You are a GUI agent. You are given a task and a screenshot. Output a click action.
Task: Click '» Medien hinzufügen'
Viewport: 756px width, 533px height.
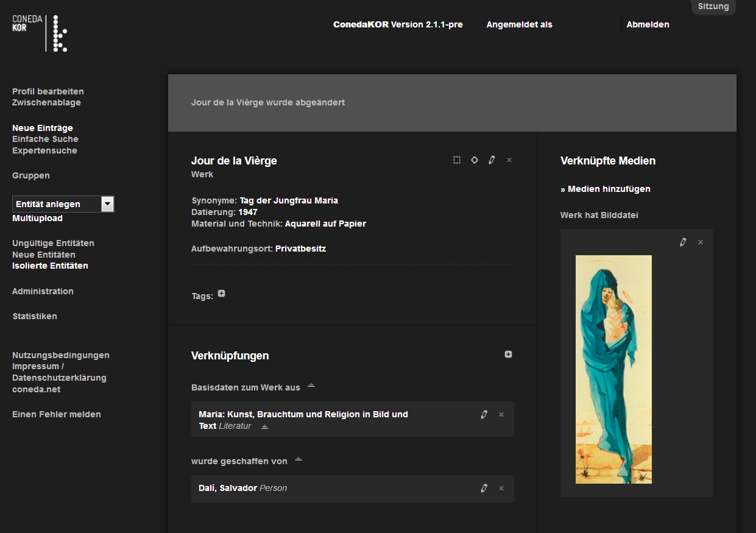(606, 189)
